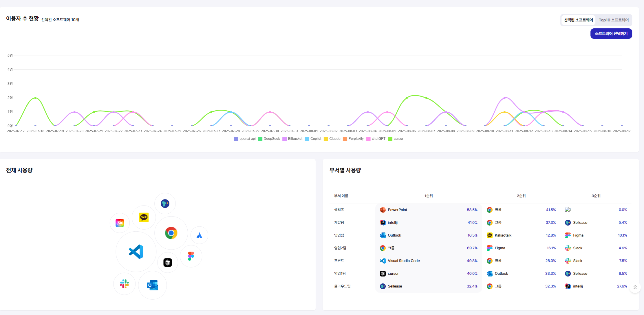Viewport: 644px width, 315px height.
Task: Click the Creative Cloud bubble icon
Action: tap(120, 223)
